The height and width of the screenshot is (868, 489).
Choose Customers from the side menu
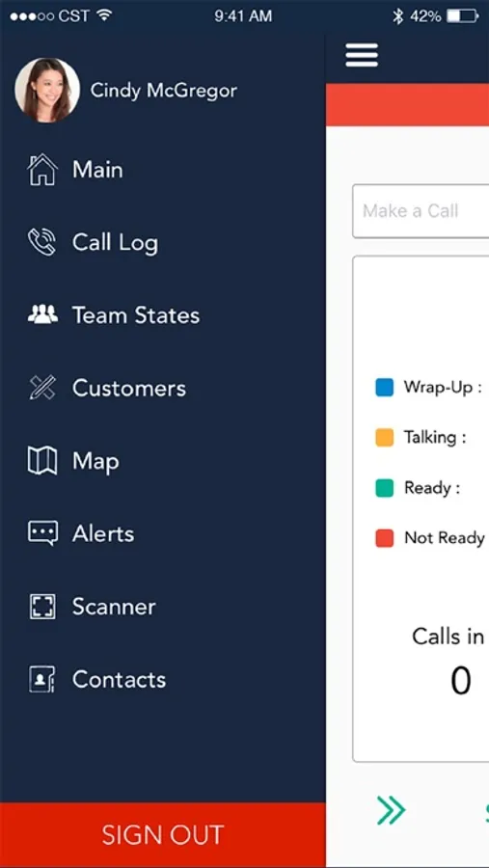(x=129, y=388)
